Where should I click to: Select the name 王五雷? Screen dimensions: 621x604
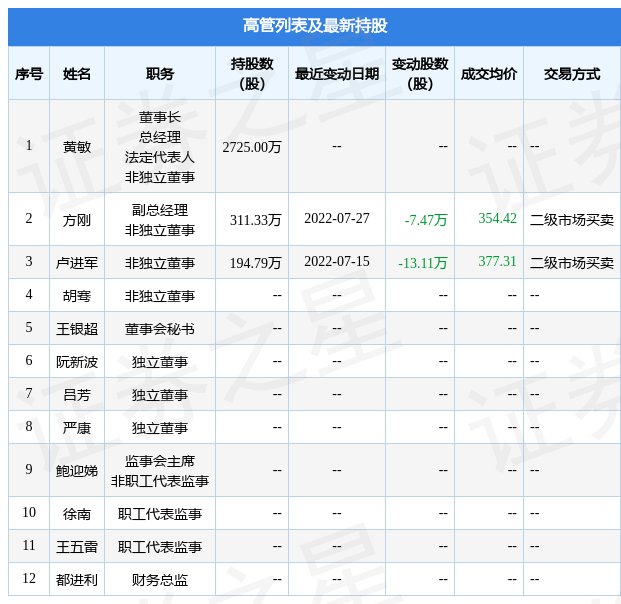pos(77,547)
